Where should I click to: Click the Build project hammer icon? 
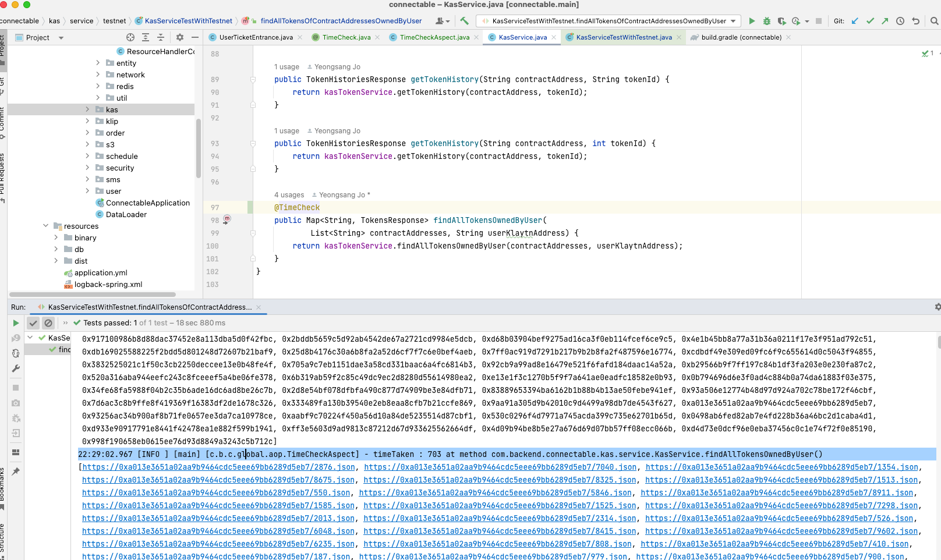point(464,21)
